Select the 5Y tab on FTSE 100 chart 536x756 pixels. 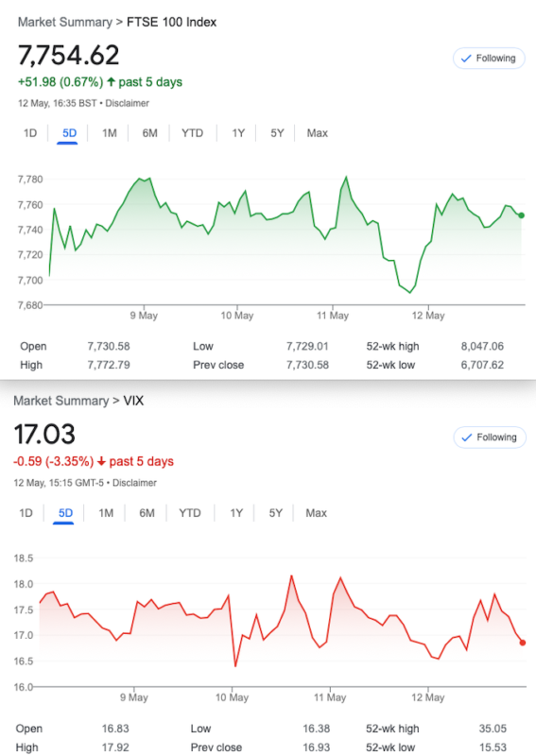click(277, 133)
